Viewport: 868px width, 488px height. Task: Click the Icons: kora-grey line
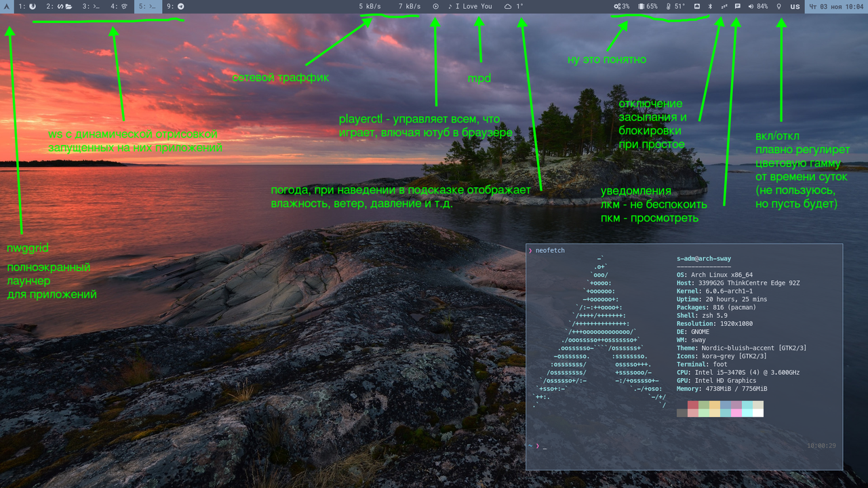coord(722,357)
